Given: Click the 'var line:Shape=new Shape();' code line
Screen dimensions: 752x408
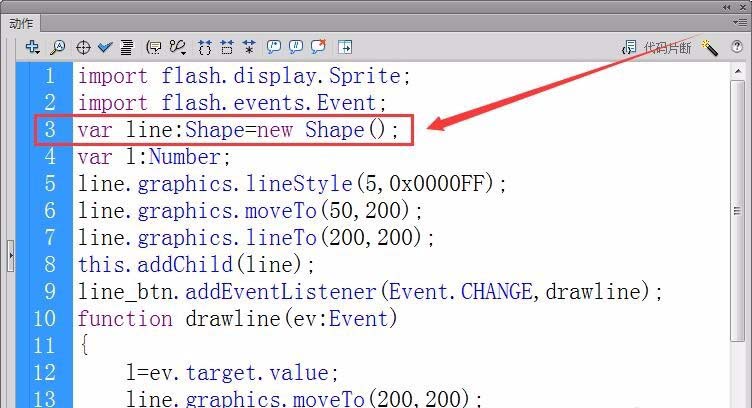Looking at the screenshot, I should (238, 129).
